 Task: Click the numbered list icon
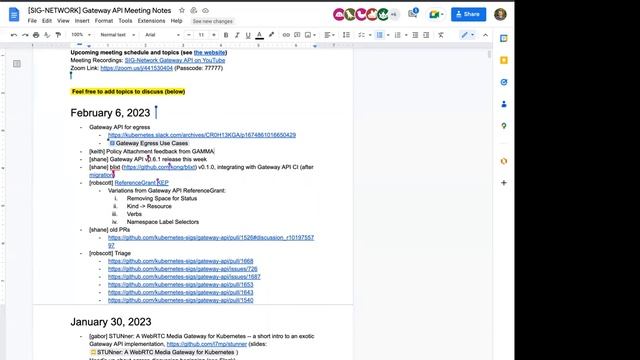tap(398, 35)
